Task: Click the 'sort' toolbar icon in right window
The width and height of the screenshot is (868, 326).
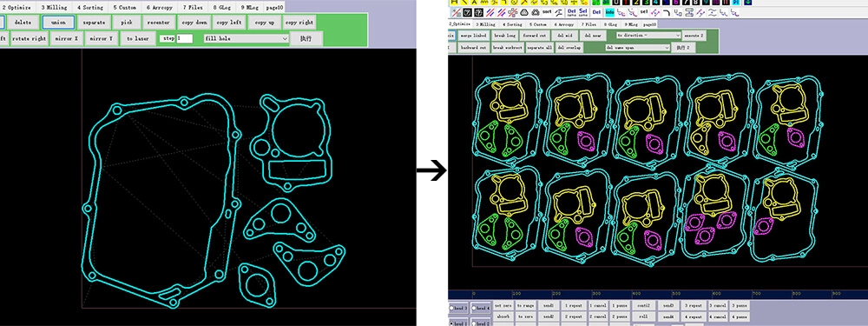Action: click(x=547, y=11)
